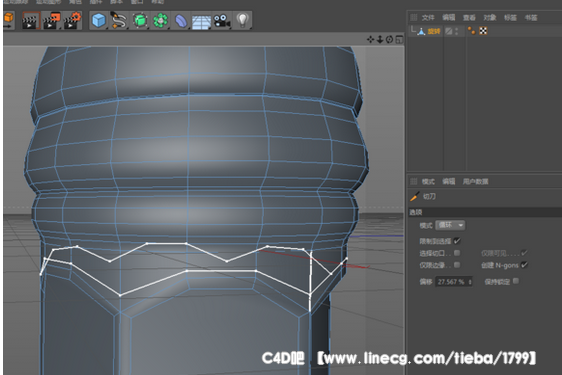Click the green Subdivision Surface generator icon
The image size is (562, 375).
coord(140,20)
